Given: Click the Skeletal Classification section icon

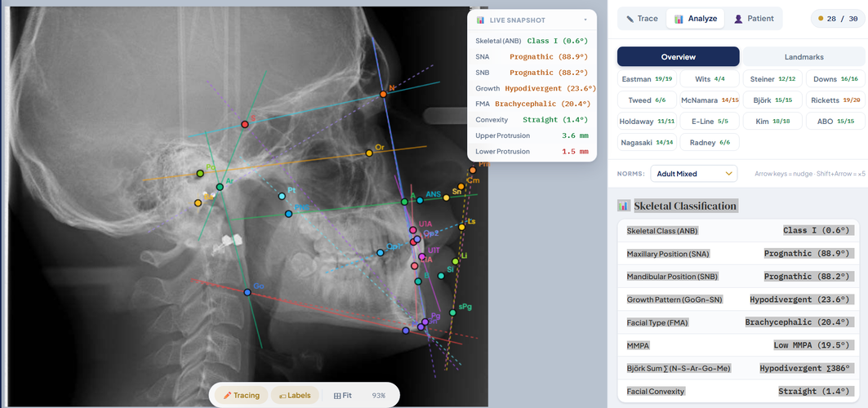Looking at the screenshot, I should [x=623, y=206].
